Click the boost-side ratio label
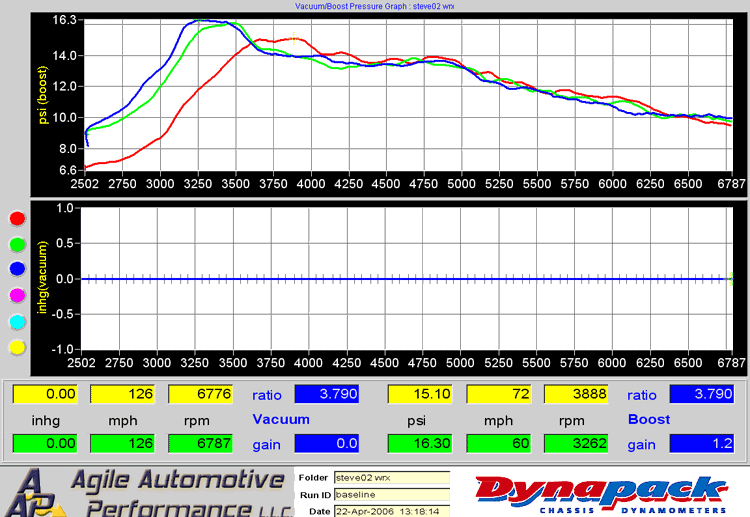Screen dimensions: 750x517 [x=642, y=395]
